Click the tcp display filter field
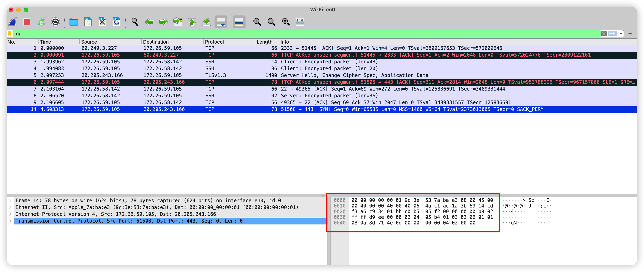The image size is (644, 272). pos(300,33)
